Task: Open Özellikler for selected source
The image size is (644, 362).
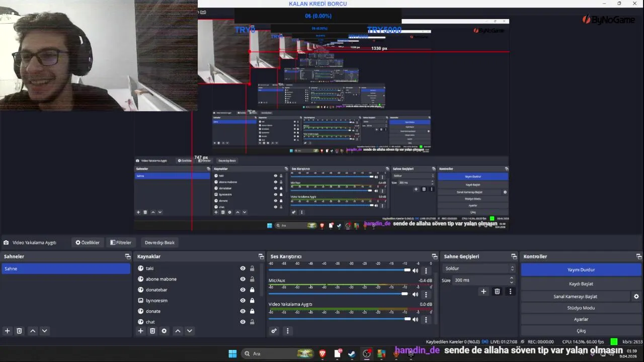Action: 88,242
